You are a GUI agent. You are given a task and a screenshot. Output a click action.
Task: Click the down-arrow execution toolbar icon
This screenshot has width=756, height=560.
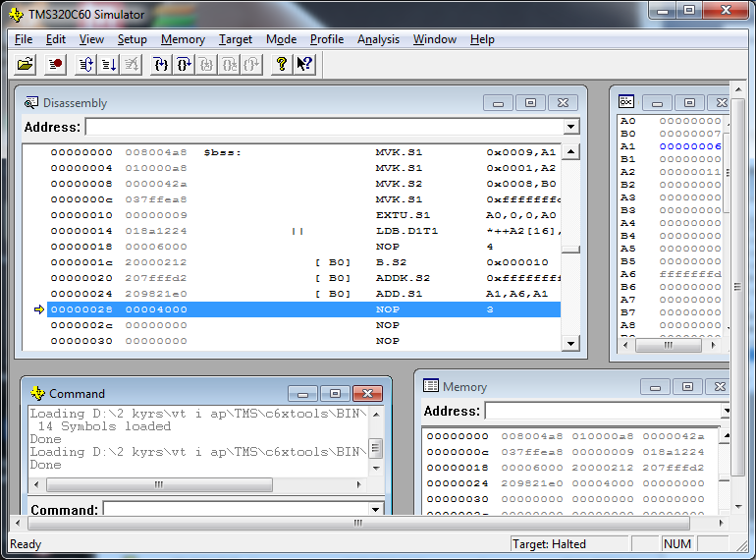point(109,64)
